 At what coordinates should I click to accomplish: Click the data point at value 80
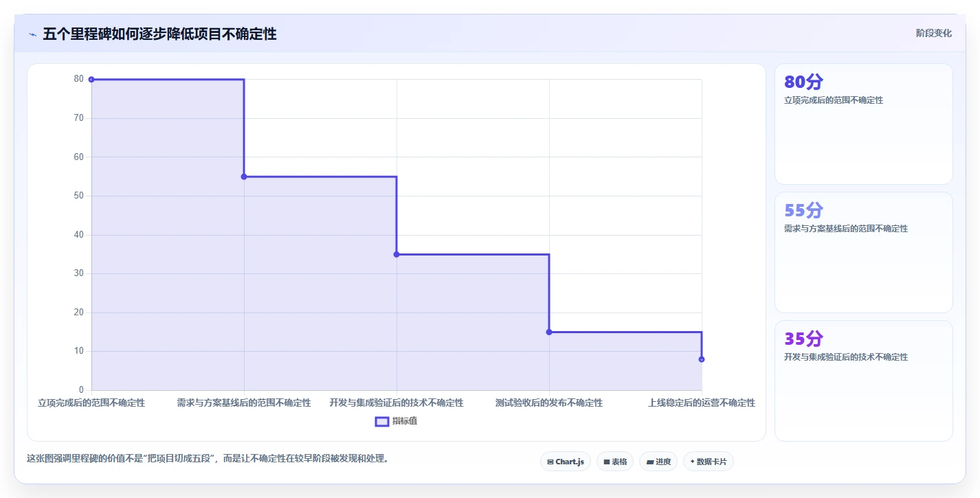coord(91,80)
